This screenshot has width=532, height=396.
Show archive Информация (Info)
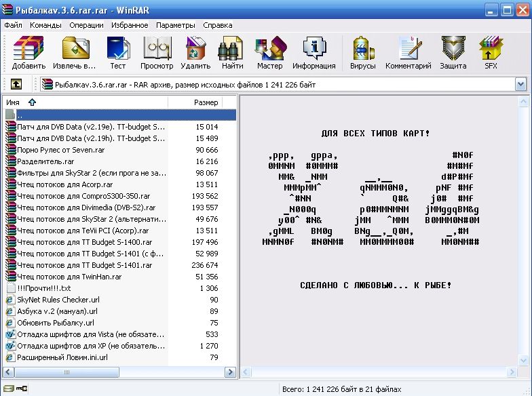pyautogui.click(x=313, y=53)
